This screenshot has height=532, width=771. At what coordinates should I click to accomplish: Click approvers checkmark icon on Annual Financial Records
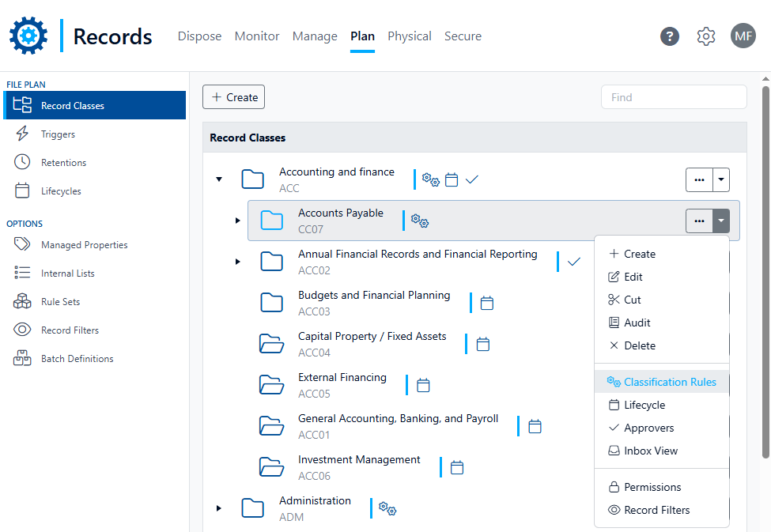(x=574, y=262)
